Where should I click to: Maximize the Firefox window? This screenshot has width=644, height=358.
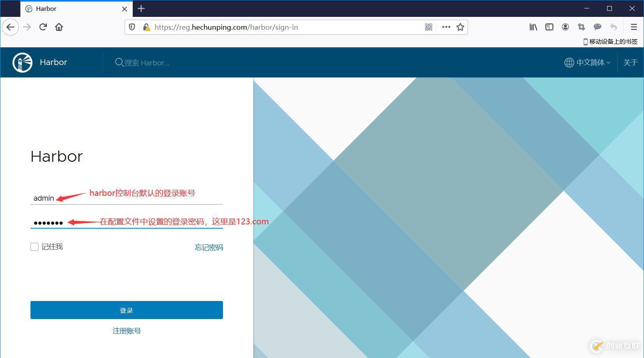pyautogui.click(x=610, y=8)
